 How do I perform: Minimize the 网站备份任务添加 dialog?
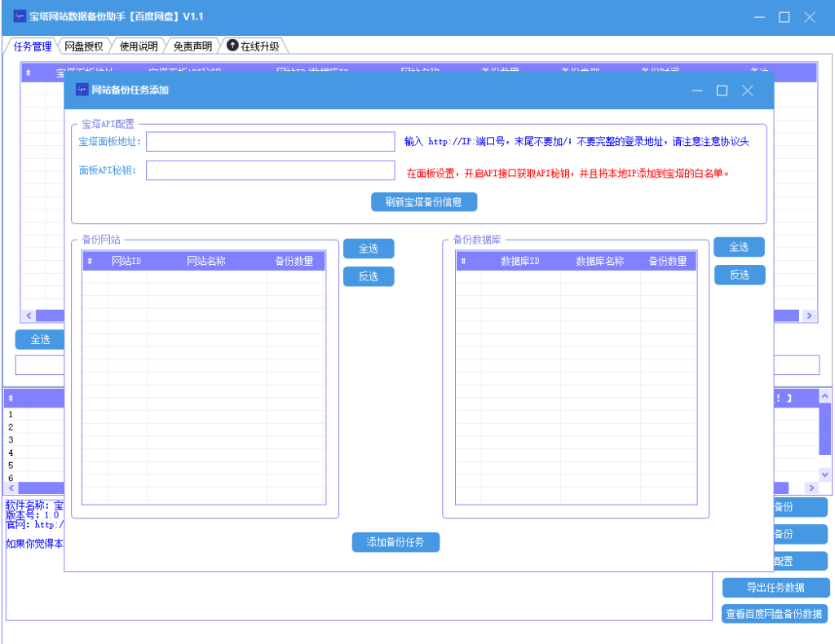click(697, 90)
